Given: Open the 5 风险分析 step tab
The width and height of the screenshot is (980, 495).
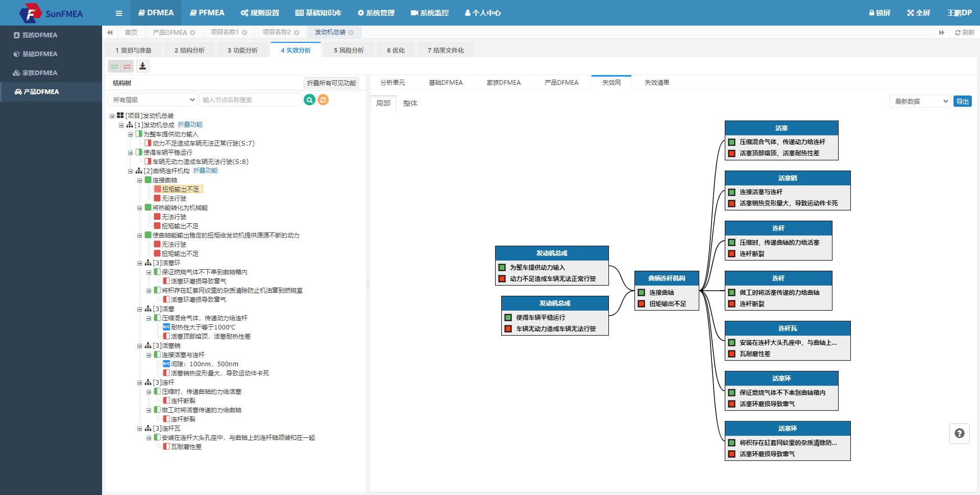Looking at the screenshot, I should coord(349,50).
